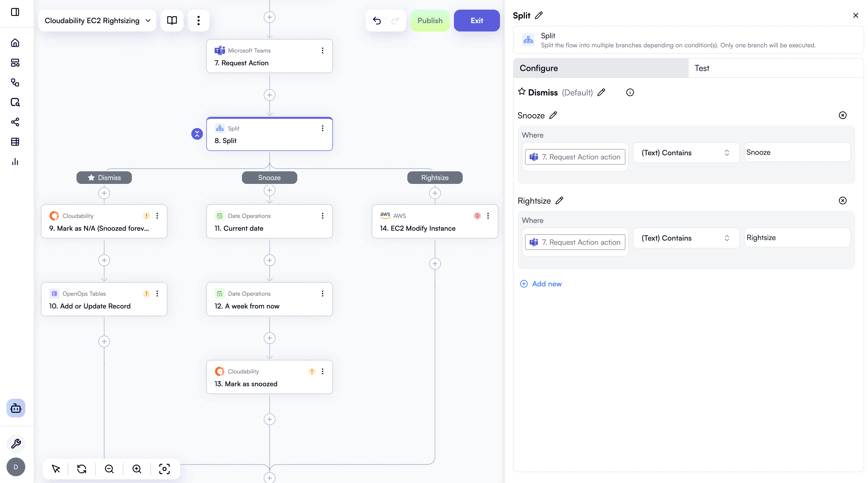Screen dimensions: 868x483
Task: Zoom out using the canvas magnifier minus icon
Action: (x=109, y=468)
